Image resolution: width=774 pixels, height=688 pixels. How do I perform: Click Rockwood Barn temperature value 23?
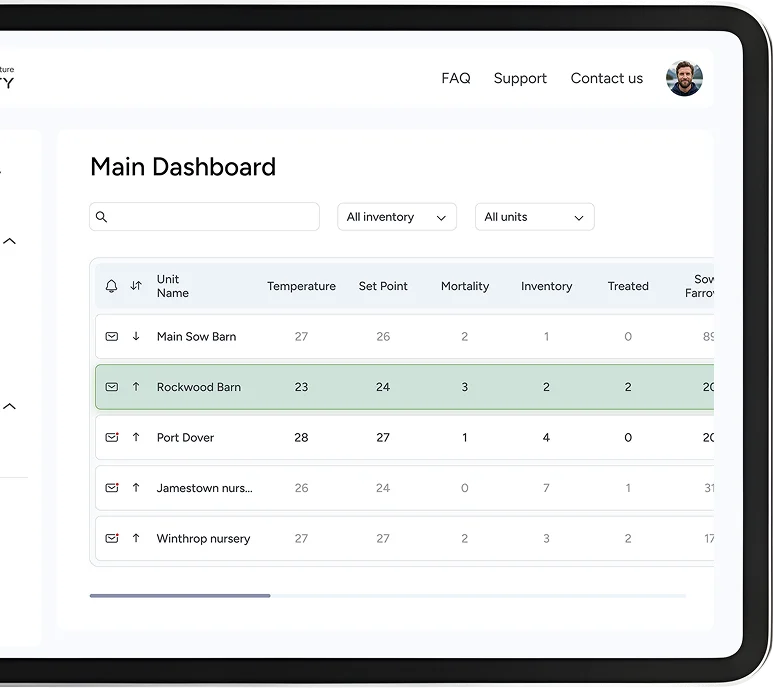(301, 387)
